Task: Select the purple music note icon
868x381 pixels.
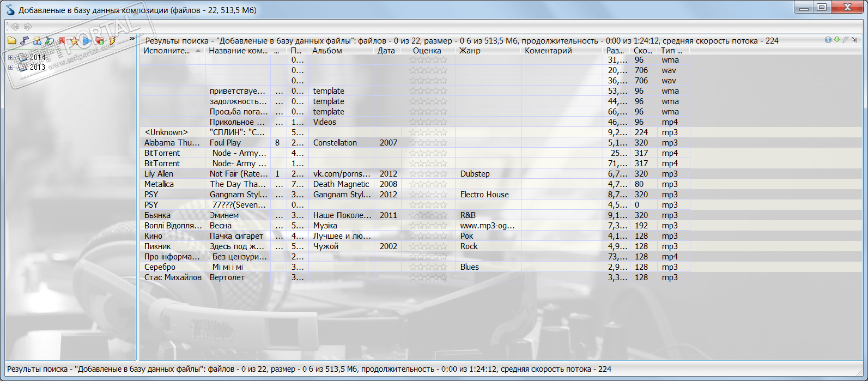Action: [25, 40]
